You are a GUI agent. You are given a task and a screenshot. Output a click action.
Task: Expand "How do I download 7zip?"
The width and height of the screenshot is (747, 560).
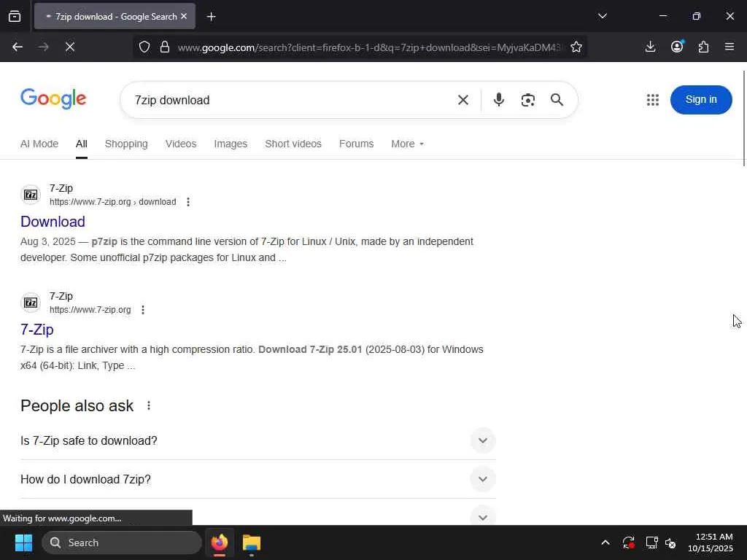tap(258, 479)
